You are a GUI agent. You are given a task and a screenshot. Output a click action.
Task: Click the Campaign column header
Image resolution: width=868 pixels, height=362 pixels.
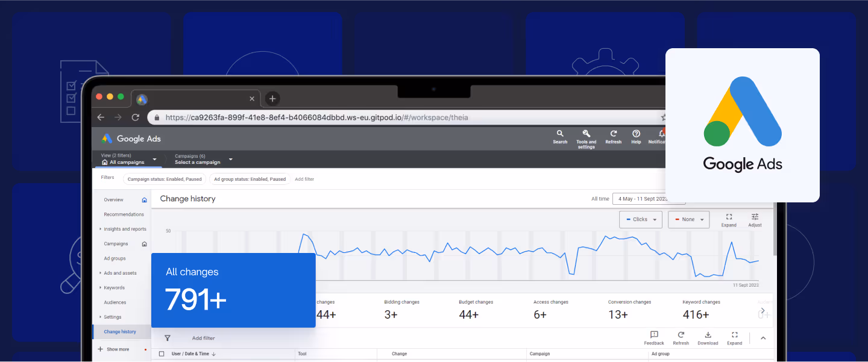pos(539,354)
